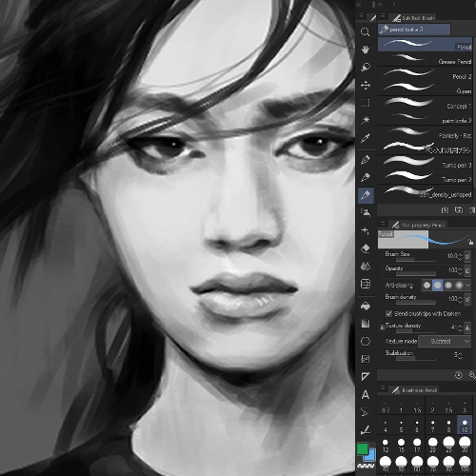Select the Move layer tool
This screenshot has height=476, width=476.
(366, 85)
